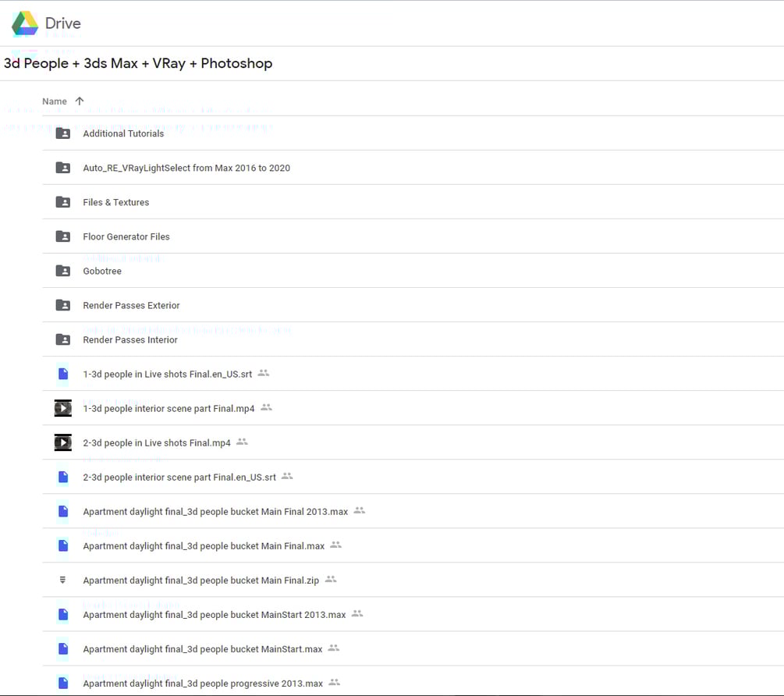The height and width of the screenshot is (696, 784).
Task: Click the Gobotree folder icon
Action: (x=63, y=271)
